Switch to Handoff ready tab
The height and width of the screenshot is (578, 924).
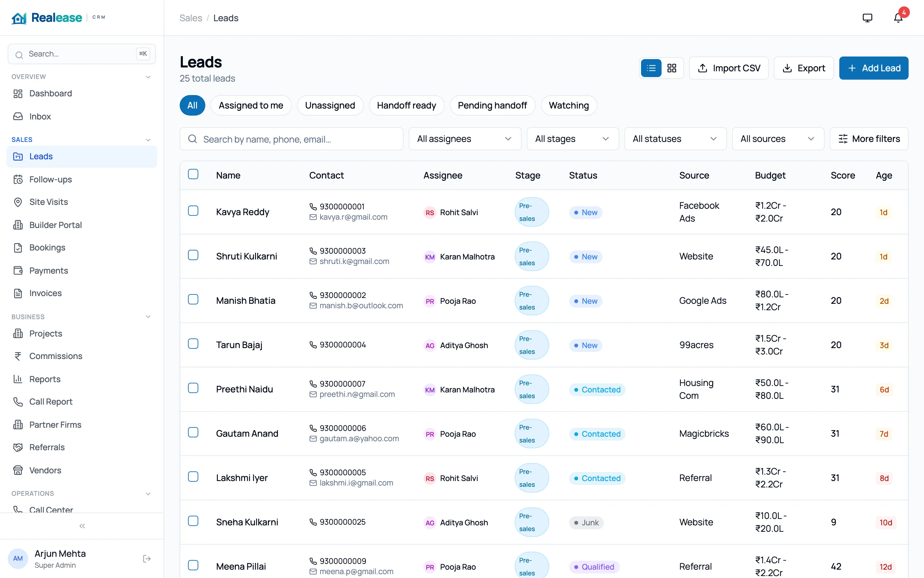click(406, 106)
